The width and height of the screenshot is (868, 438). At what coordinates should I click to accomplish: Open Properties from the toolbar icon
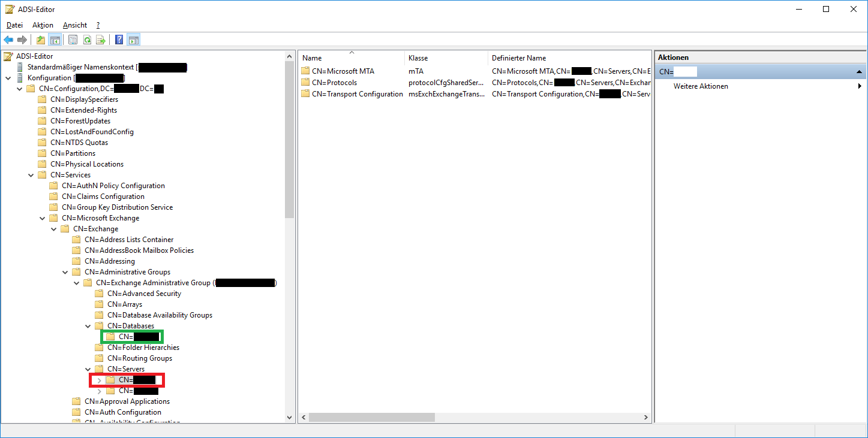[73, 40]
